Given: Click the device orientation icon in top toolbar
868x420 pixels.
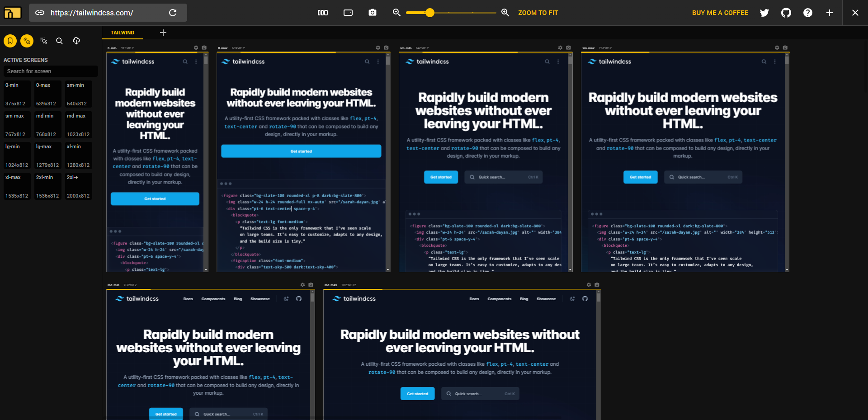Looking at the screenshot, I should click(x=348, y=13).
